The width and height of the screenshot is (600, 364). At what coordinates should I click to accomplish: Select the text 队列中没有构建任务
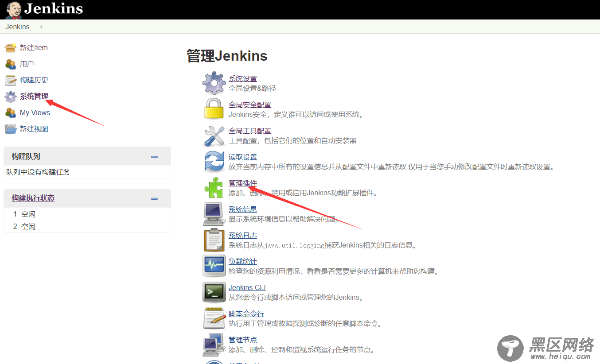(x=38, y=172)
